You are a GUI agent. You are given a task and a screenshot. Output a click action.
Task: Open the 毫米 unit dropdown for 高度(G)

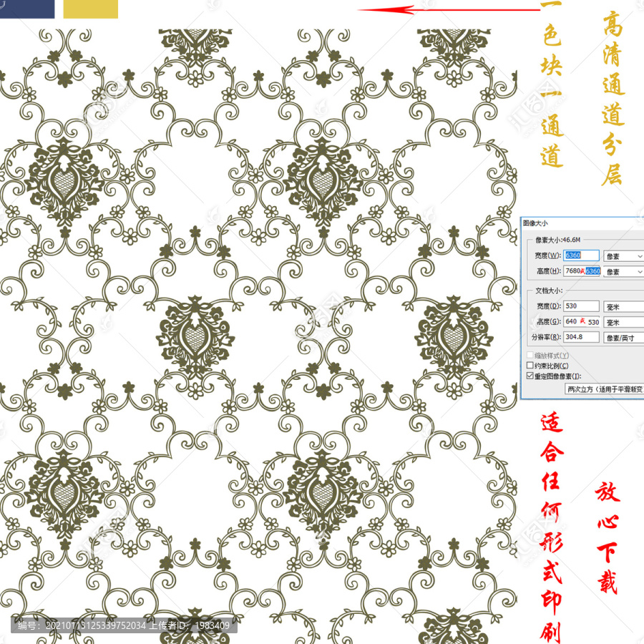click(623, 323)
